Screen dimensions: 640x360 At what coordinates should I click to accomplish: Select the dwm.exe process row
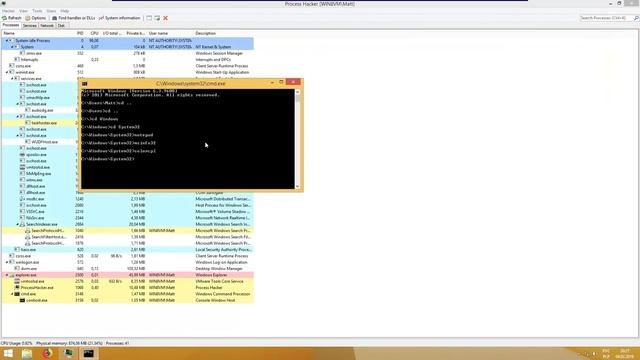[127, 269]
